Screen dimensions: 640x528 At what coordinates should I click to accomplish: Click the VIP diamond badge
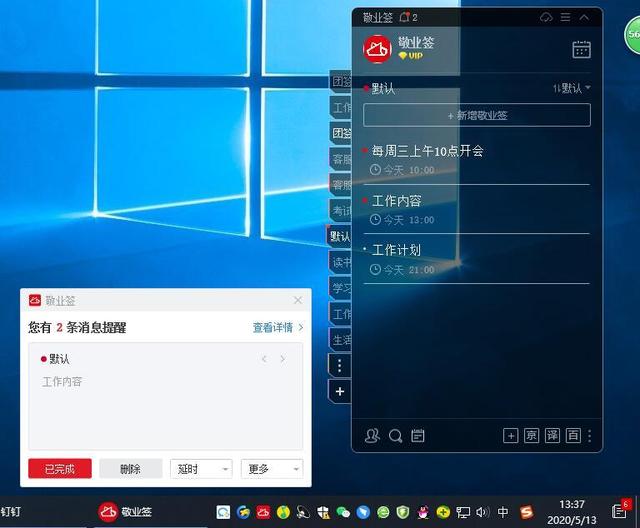(x=411, y=56)
